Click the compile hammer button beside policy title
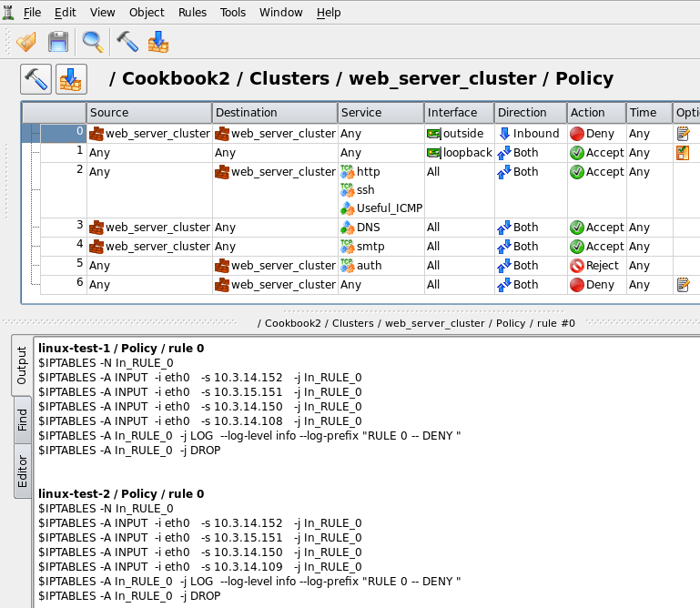The height and width of the screenshot is (608, 700). [x=36, y=79]
